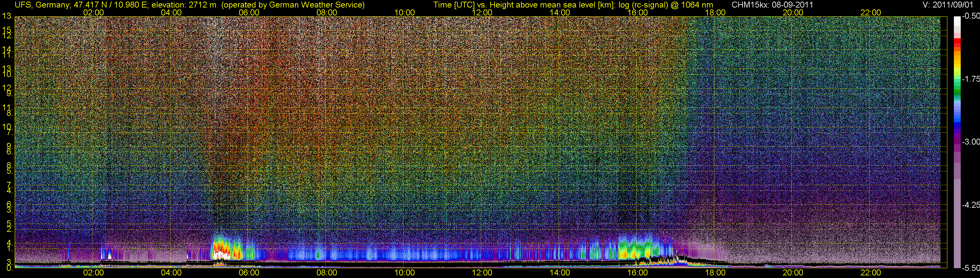This screenshot has width=980, height=278.
Task: Click the "CHM15kx: 08-09-2011" instrument label
Action: (x=773, y=5)
